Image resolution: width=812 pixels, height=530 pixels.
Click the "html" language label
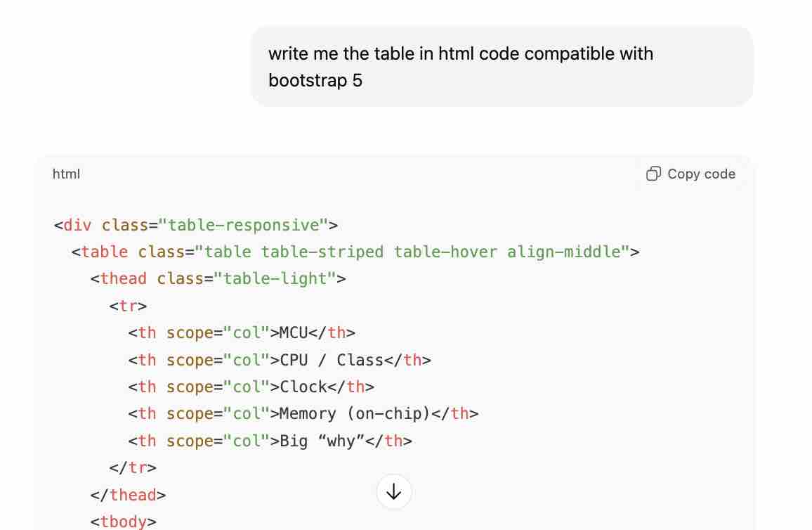click(66, 174)
